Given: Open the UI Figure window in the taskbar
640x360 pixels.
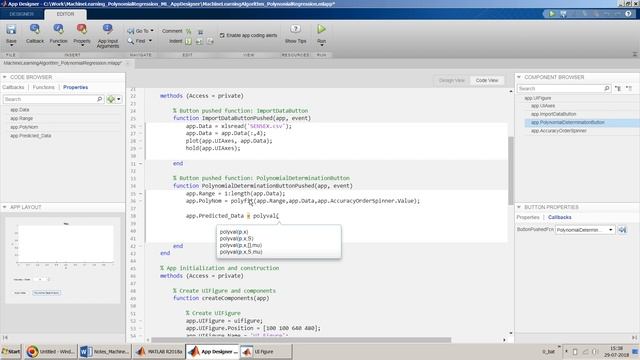Looking at the screenshot, I should [265, 351].
